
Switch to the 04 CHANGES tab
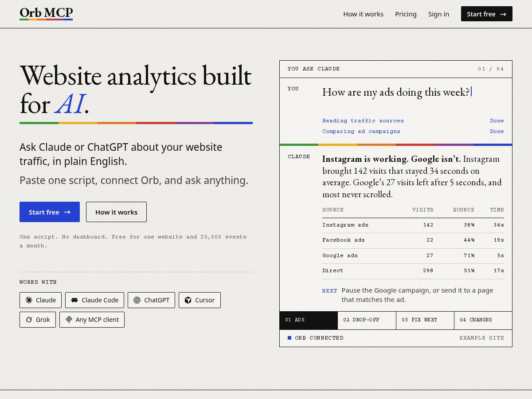[483, 320]
